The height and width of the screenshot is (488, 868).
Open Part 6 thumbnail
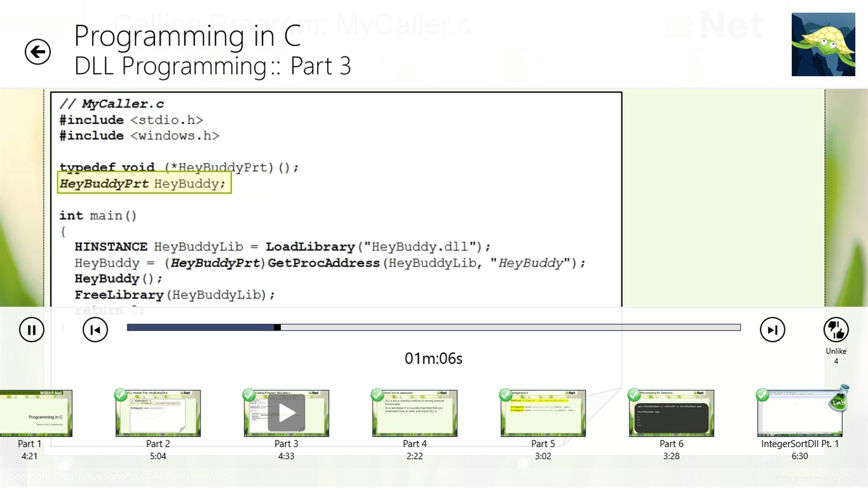(671, 413)
